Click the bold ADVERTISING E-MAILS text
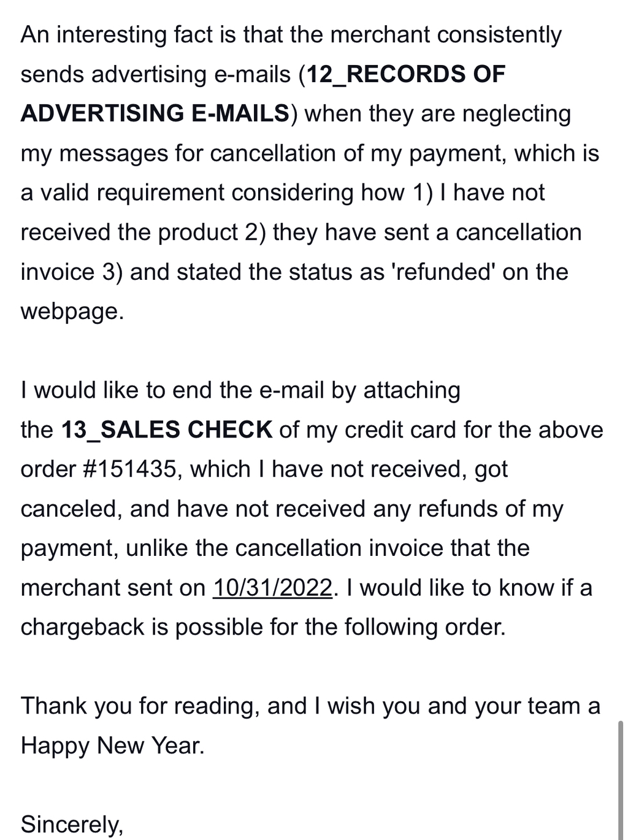The height and width of the screenshot is (840, 628). (155, 114)
